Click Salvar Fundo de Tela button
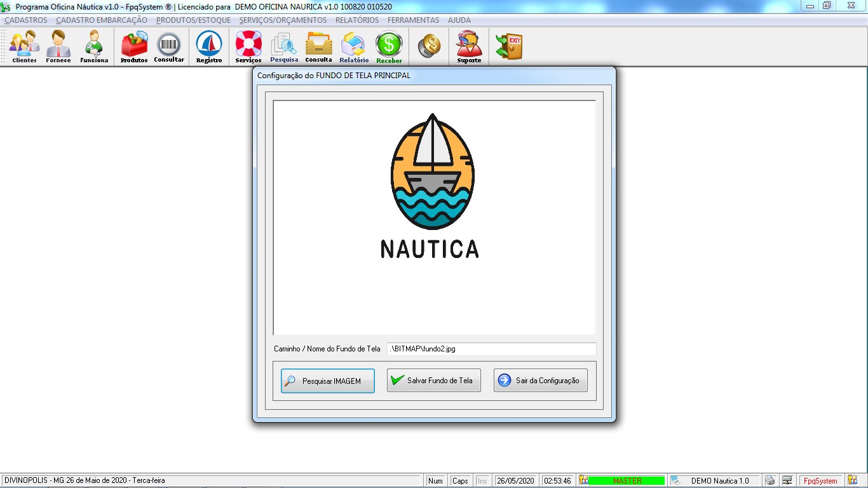The image size is (868, 488). [x=434, y=381]
